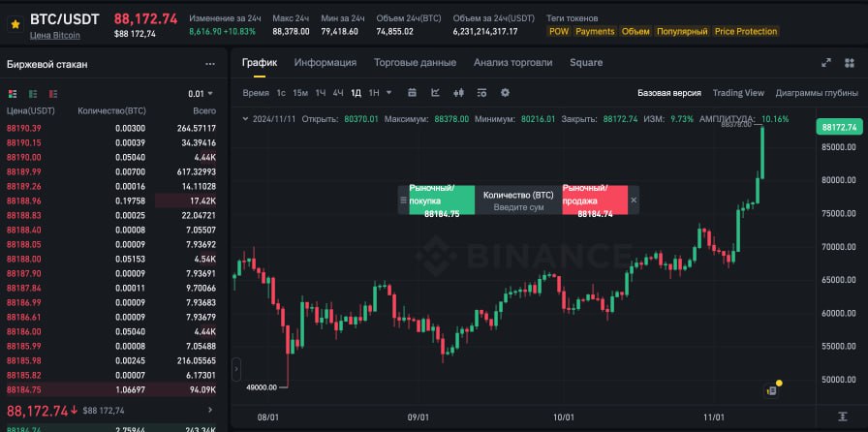Click the Цена Bitcoin link
868x432 pixels.
tap(55, 35)
